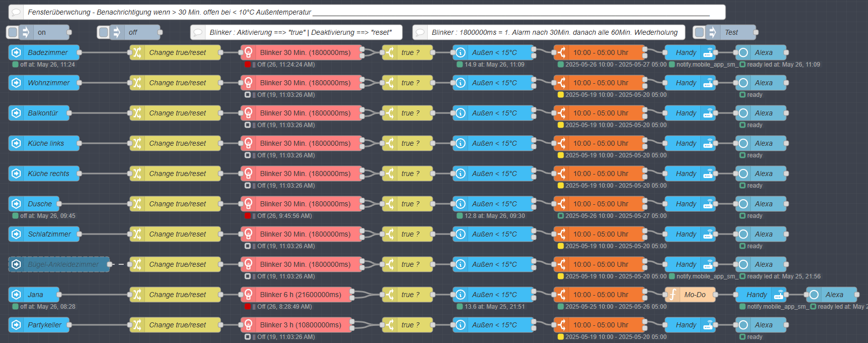The width and height of the screenshot is (868, 343).
Task: Select the Blinker 30 Min. node in Dusche row
Action: pyautogui.click(x=301, y=204)
